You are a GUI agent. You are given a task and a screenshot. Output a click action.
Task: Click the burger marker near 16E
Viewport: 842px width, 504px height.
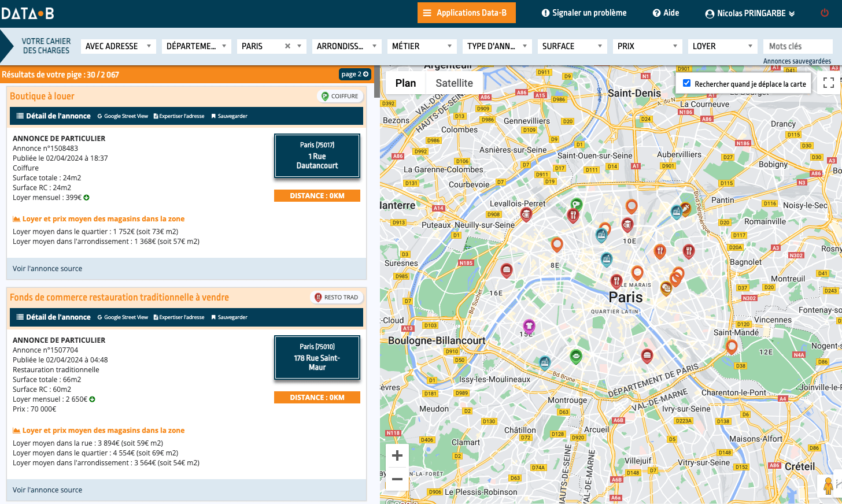tap(507, 270)
